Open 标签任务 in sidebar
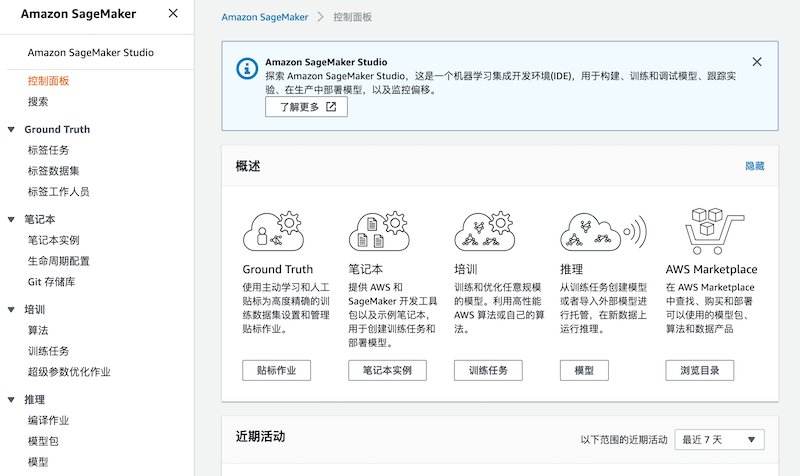This screenshot has height=476, width=800. coord(48,150)
